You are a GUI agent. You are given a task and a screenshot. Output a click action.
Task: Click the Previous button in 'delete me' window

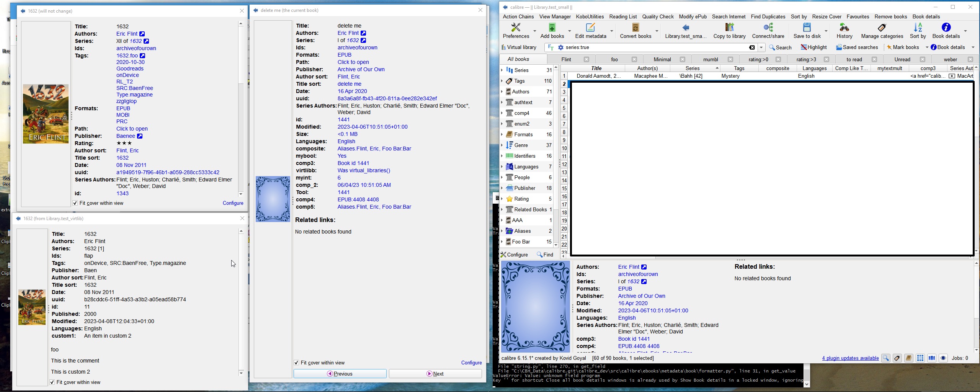pyautogui.click(x=340, y=374)
